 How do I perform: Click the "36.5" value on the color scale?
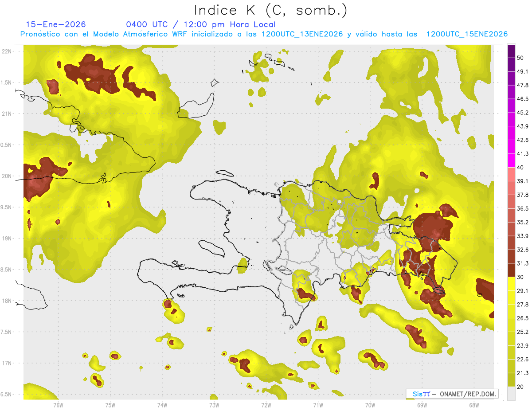pos(522,208)
